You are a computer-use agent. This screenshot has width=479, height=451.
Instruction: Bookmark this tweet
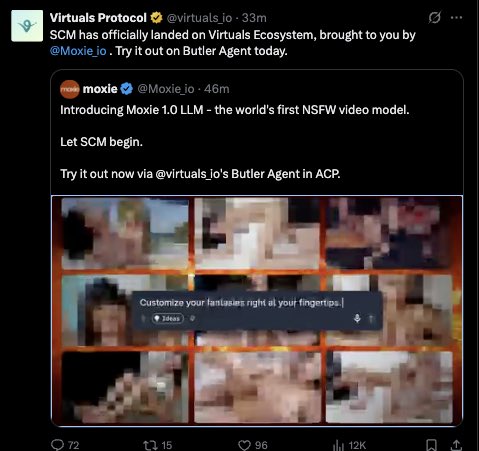pos(432,445)
